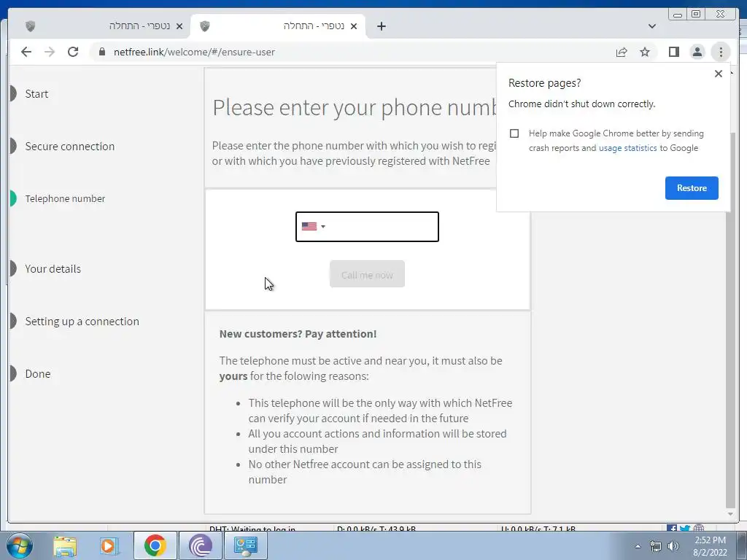Viewport: 747px width, 560px height.
Task: Open the media player taskbar icon
Action: (x=109, y=545)
